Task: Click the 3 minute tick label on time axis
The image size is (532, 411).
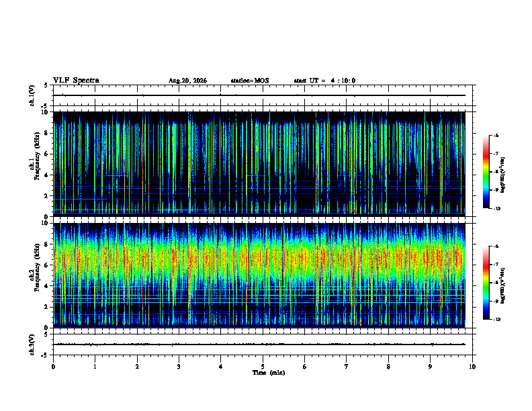Action: [x=179, y=367]
